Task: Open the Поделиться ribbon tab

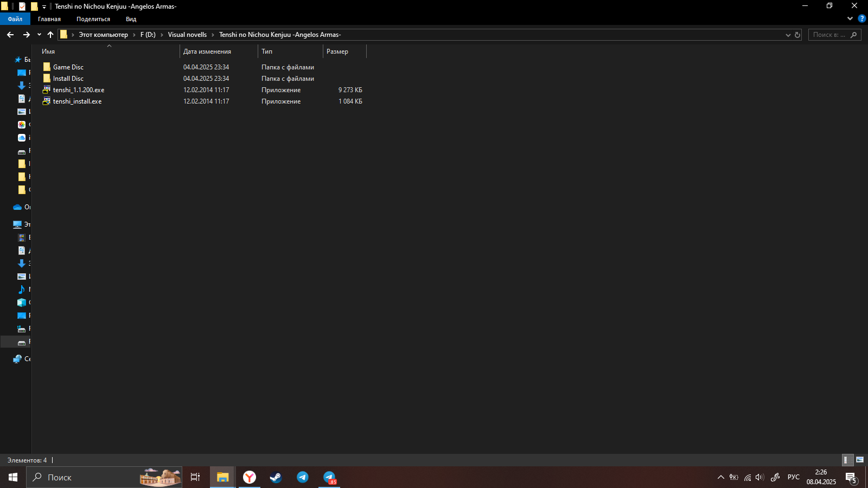Action: [93, 19]
